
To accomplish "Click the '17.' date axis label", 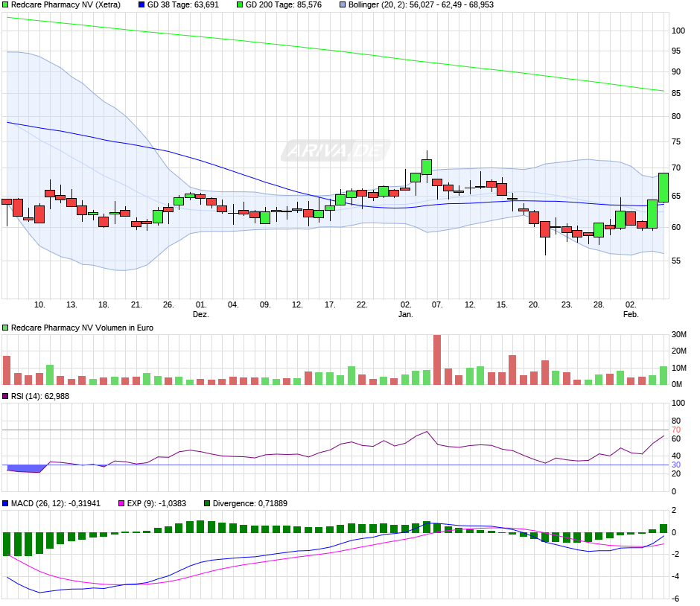I will [330, 304].
